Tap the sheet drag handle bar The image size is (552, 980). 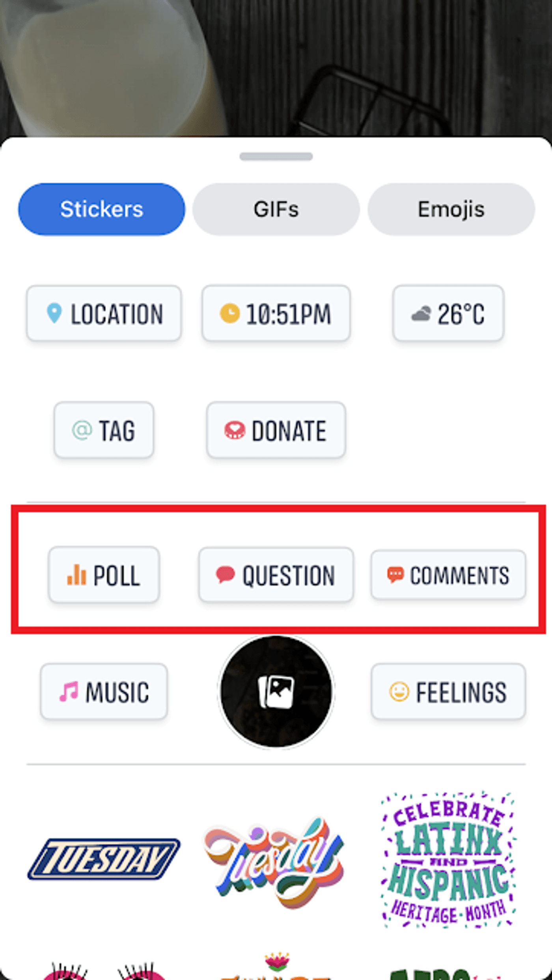276,156
